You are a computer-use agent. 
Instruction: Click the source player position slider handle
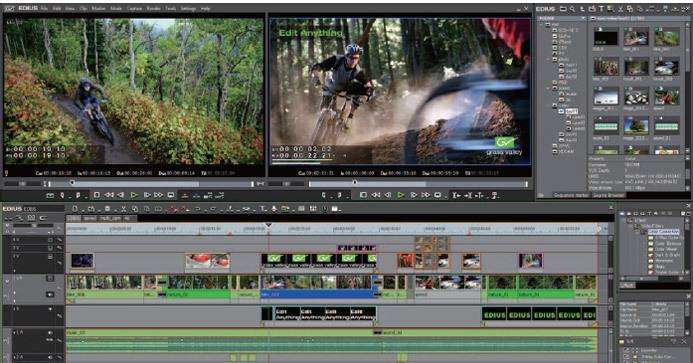coord(72,183)
